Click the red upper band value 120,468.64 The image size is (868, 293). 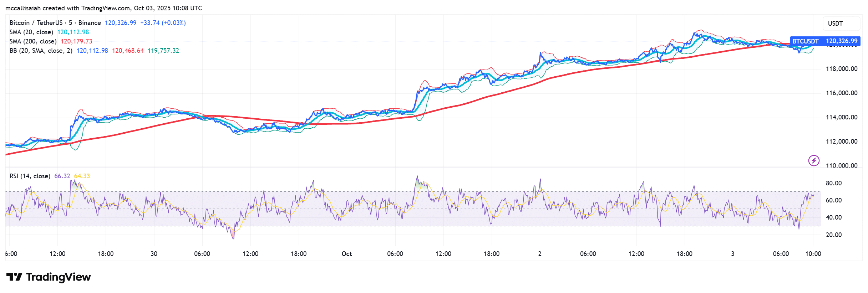point(128,51)
